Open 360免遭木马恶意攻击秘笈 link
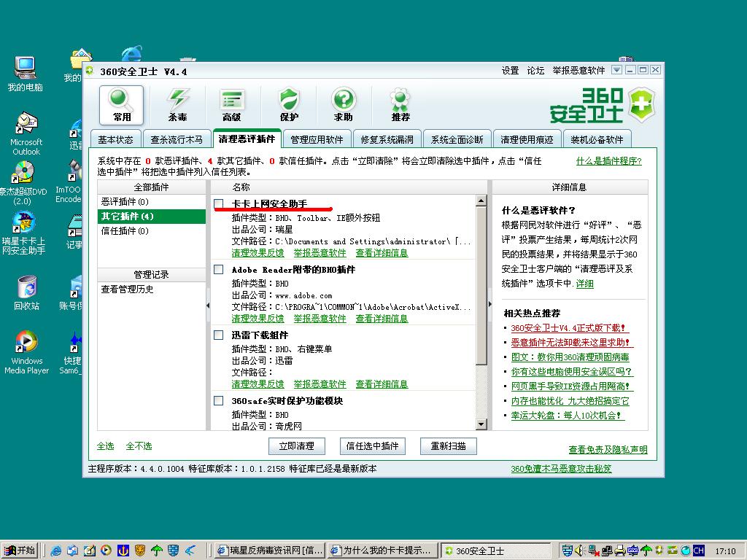 coord(561,469)
